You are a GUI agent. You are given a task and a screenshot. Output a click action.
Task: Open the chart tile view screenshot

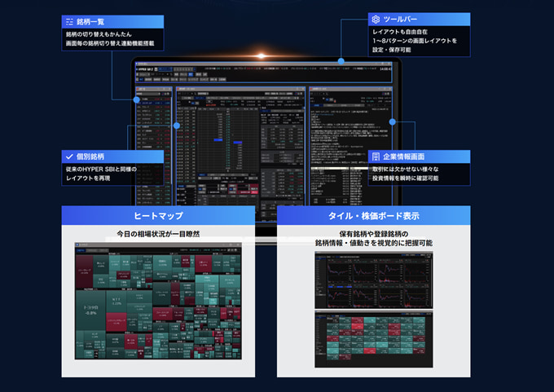[x=373, y=280]
